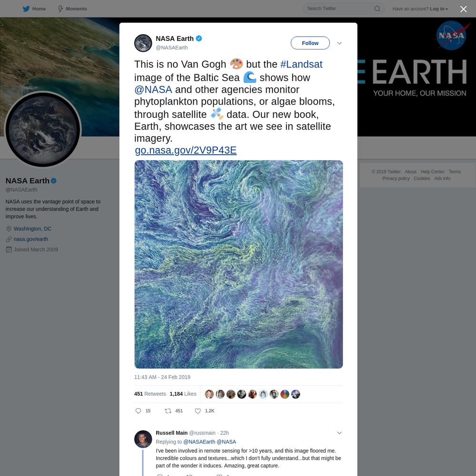
Task: Click the search magnifier icon
Action: click(x=377, y=9)
